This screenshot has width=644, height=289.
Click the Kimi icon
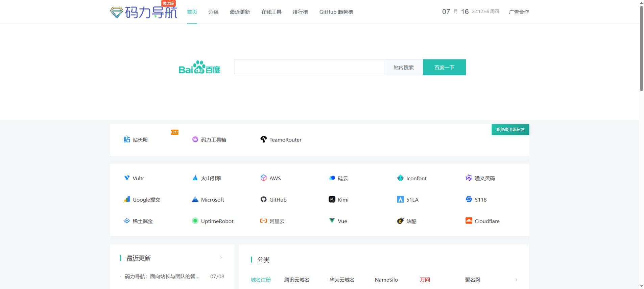(x=332, y=200)
